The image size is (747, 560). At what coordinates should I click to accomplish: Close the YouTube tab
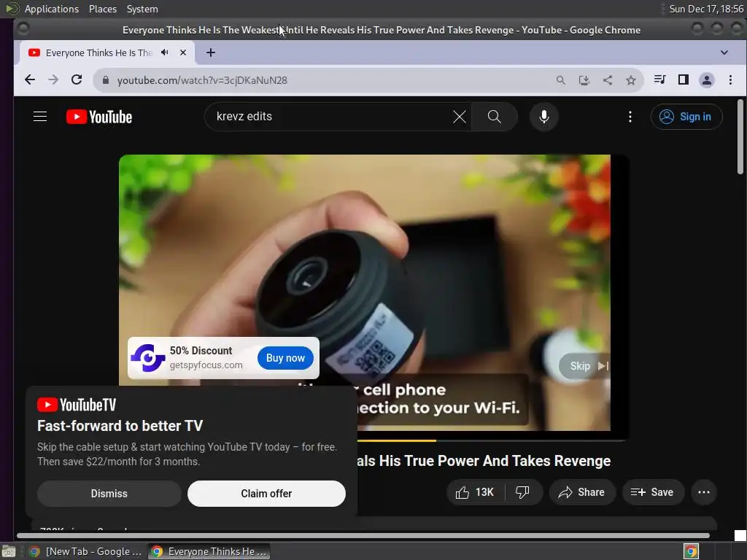(x=183, y=52)
